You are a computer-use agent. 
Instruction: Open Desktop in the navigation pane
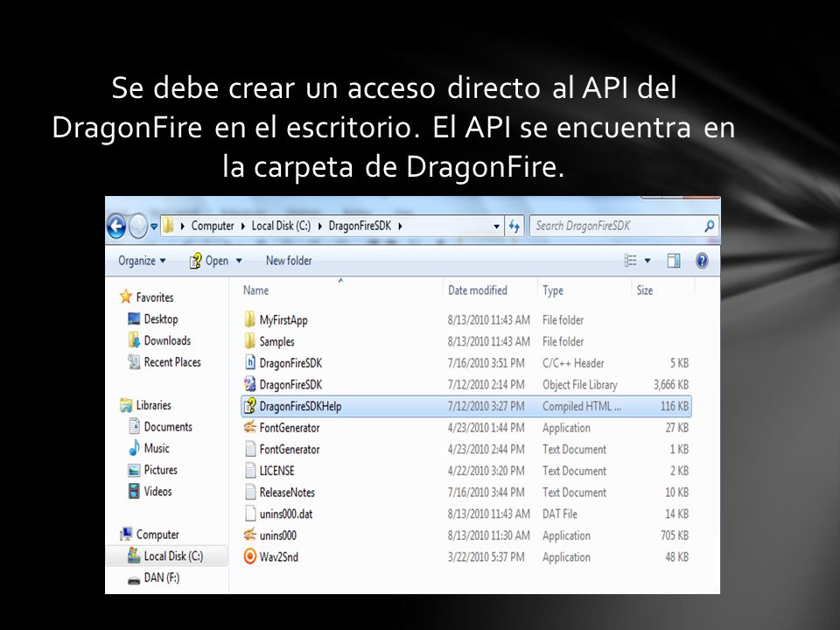point(161,319)
